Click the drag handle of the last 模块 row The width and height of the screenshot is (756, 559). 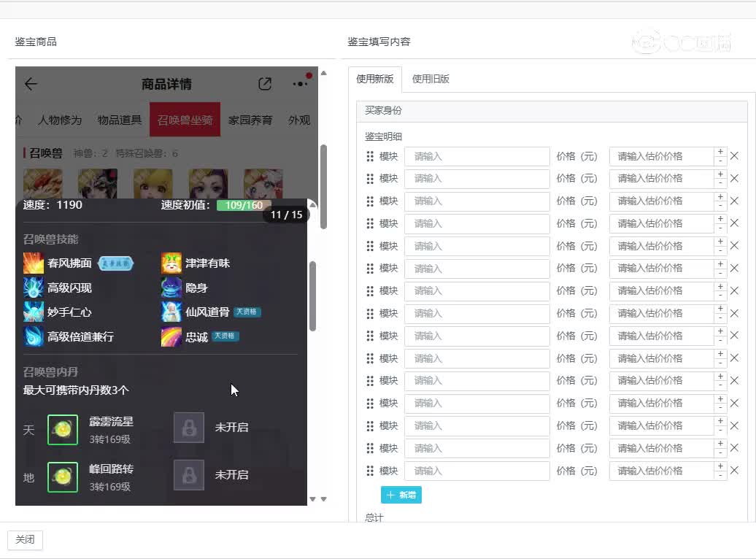370,471
